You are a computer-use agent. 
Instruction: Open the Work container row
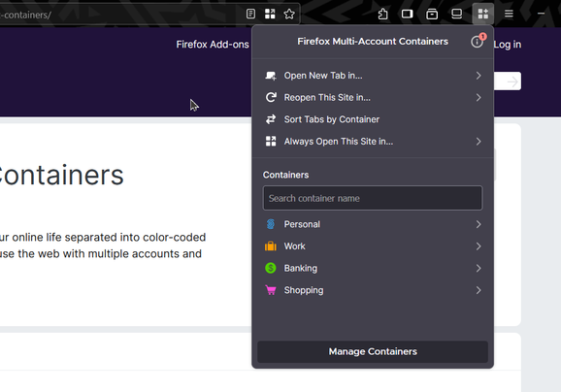coord(373,246)
